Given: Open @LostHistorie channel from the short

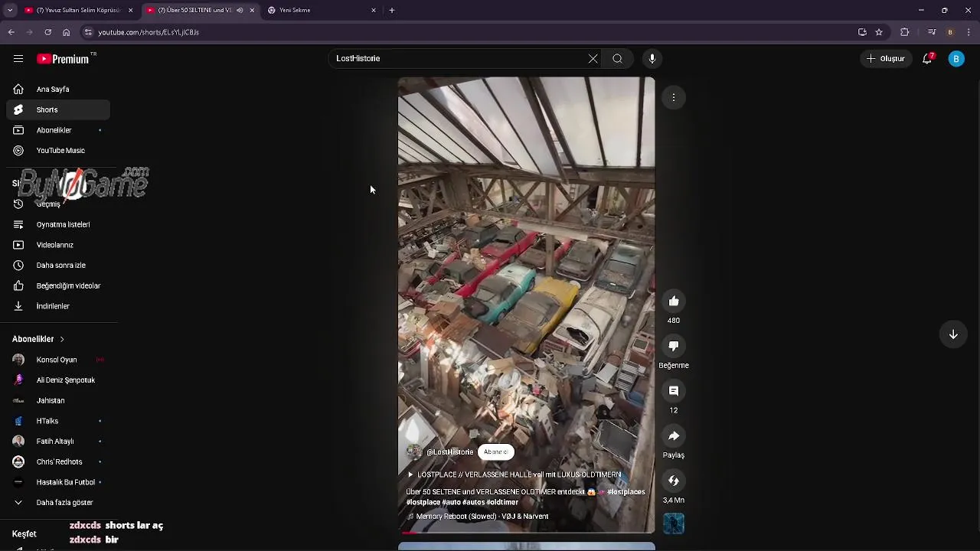Looking at the screenshot, I should point(449,452).
